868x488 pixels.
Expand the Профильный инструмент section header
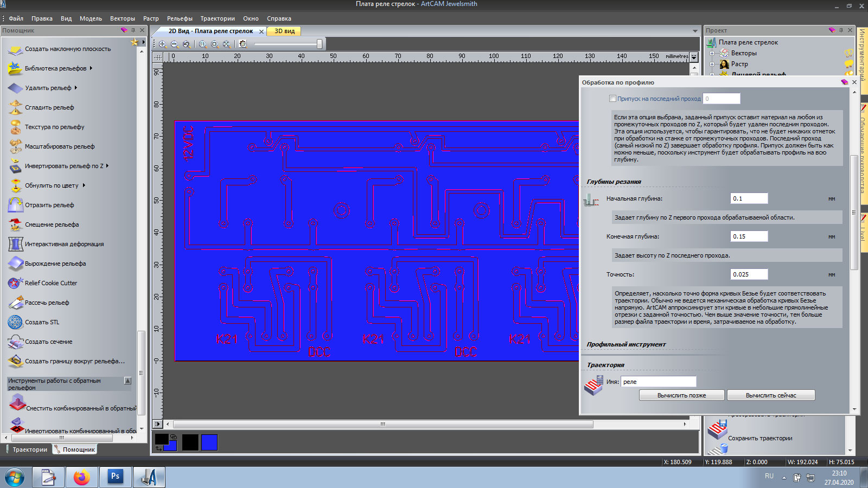tap(626, 344)
